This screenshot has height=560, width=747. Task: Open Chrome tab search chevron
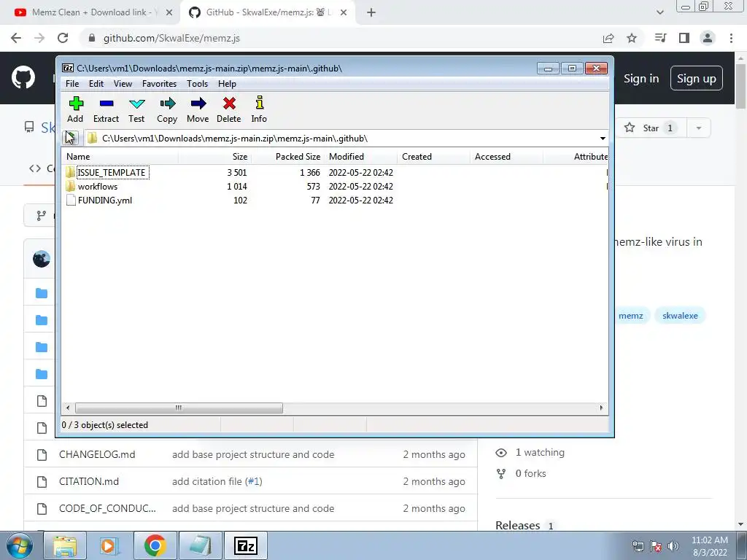pyautogui.click(x=659, y=13)
